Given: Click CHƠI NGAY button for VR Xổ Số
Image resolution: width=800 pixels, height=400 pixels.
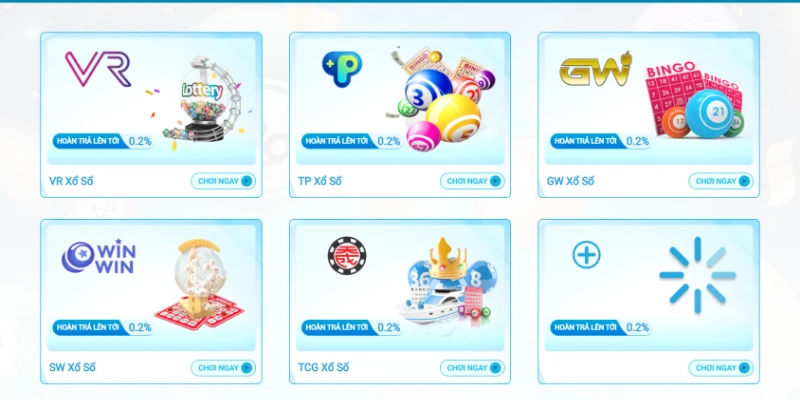Looking at the screenshot, I should (223, 181).
